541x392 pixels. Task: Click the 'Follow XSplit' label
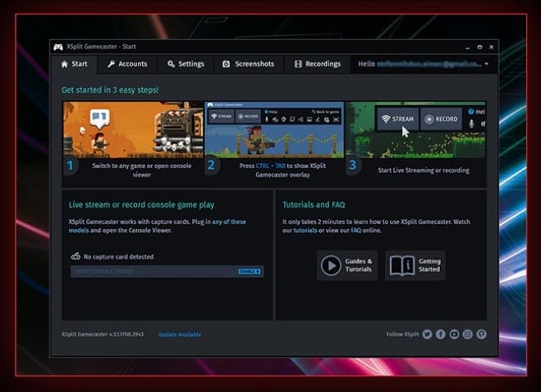point(402,334)
